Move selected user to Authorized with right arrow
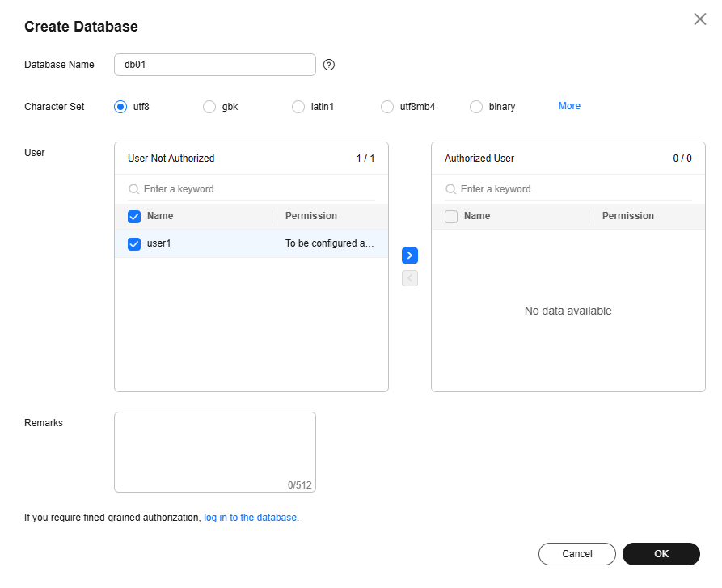 [410, 256]
